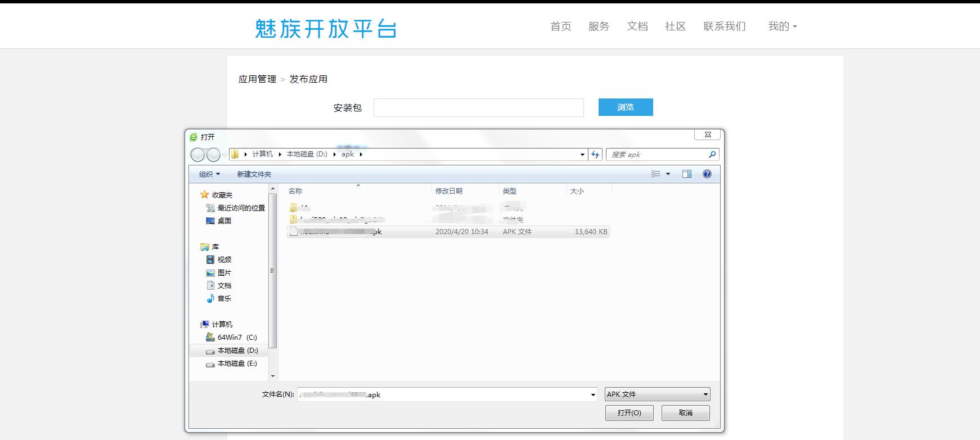Viewport: 980px width, 440px height.
Task: Expand the 组织 (Organize) menu
Action: (x=209, y=174)
